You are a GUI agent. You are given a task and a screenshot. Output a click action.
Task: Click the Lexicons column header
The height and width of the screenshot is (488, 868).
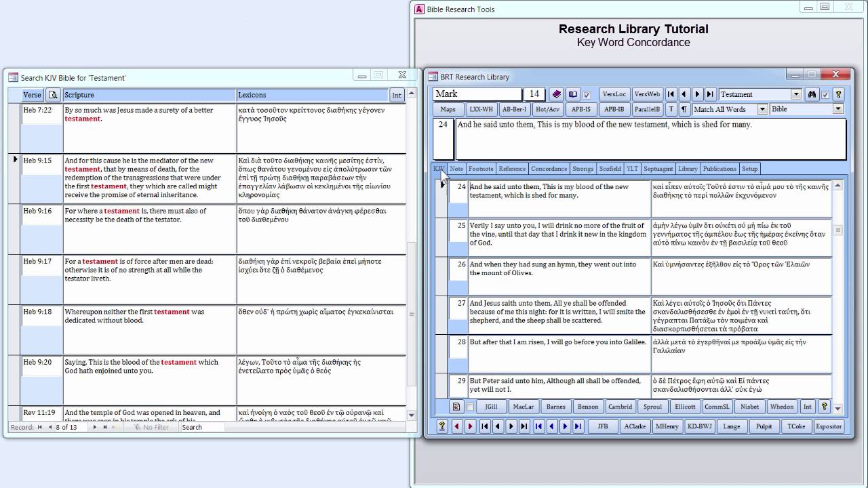tap(312, 96)
